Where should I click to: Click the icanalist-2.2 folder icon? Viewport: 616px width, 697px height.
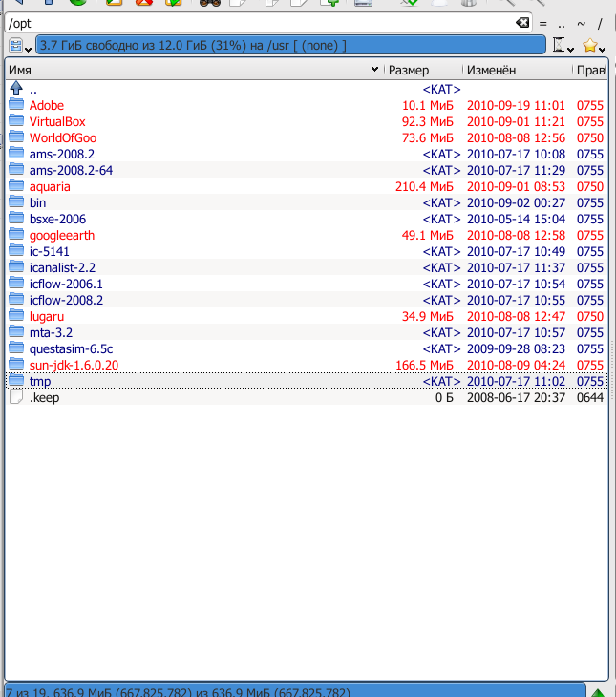point(16,267)
